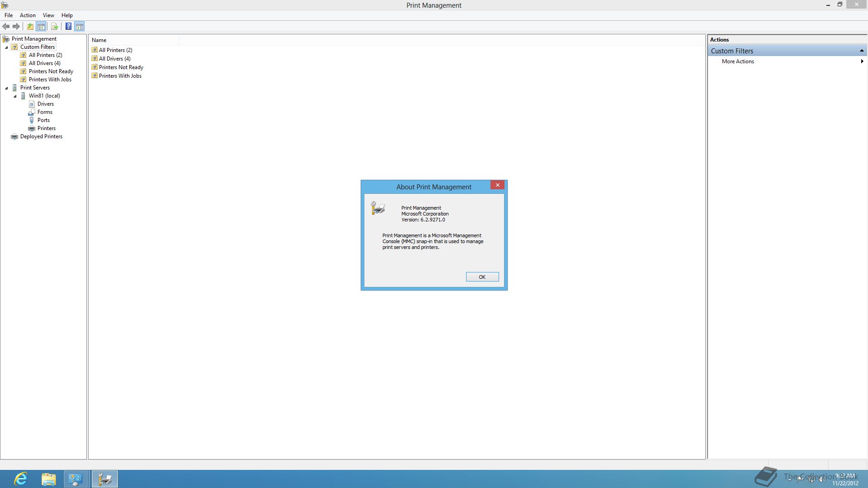Collapse the Win81 (local) server node
The height and width of the screenshot is (488, 868).
point(15,96)
